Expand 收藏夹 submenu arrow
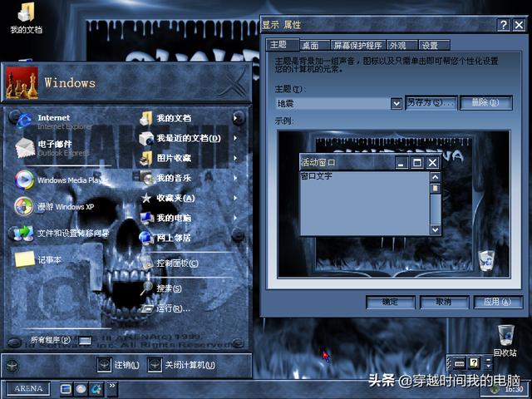The width and height of the screenshot is (532, 399). (235, 198)
